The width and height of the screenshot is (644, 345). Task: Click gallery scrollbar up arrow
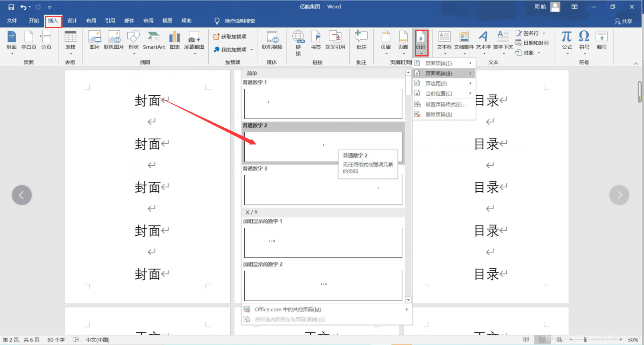point(408,73)
